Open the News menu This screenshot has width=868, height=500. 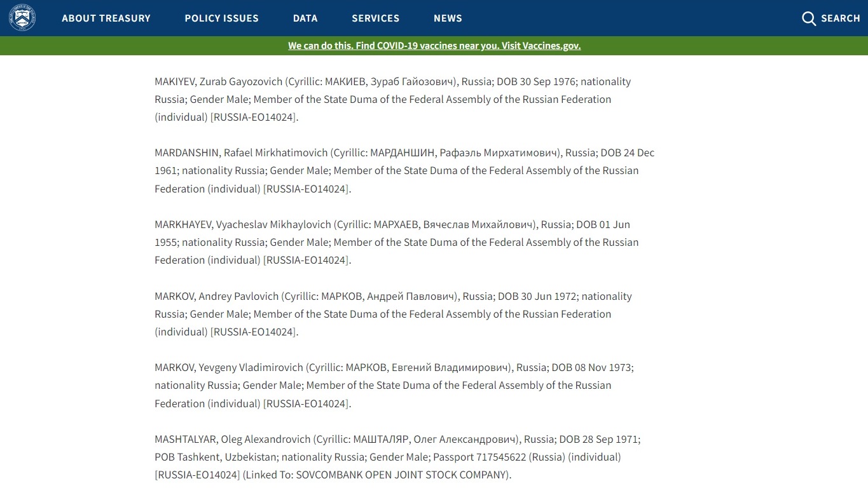(x=448, y=18)
